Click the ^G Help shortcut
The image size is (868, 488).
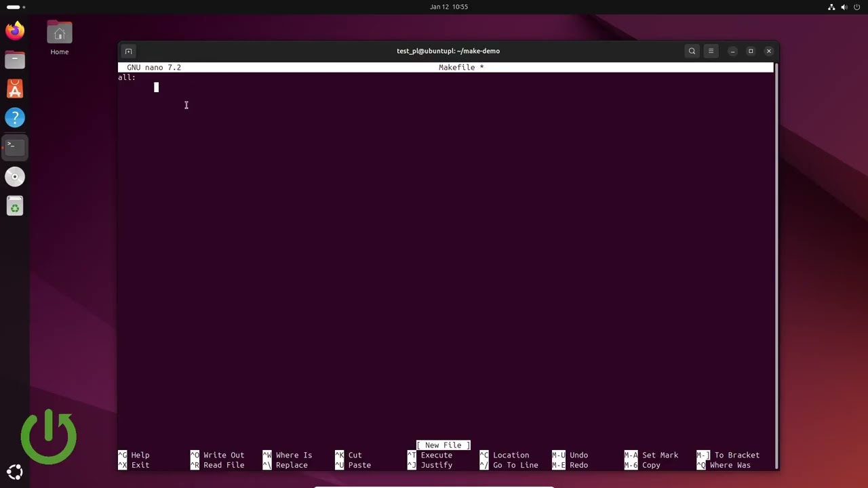(x=134, y=455)
